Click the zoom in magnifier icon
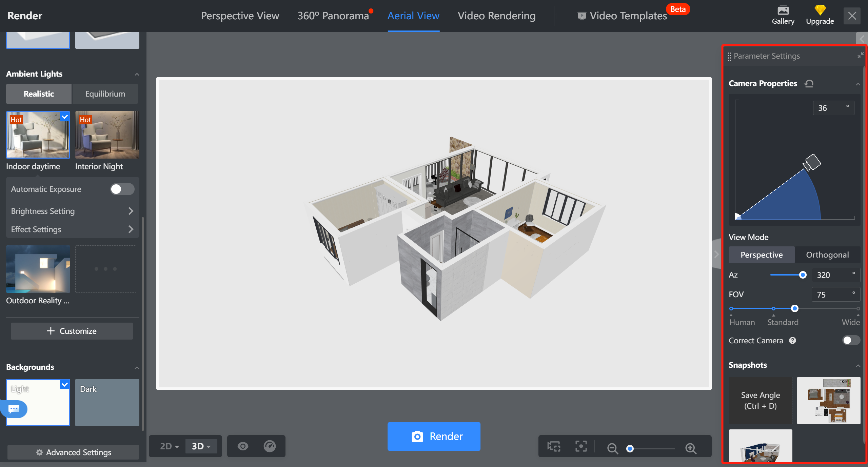The height and width of the screenshot is (467, 868). (691, 448)
